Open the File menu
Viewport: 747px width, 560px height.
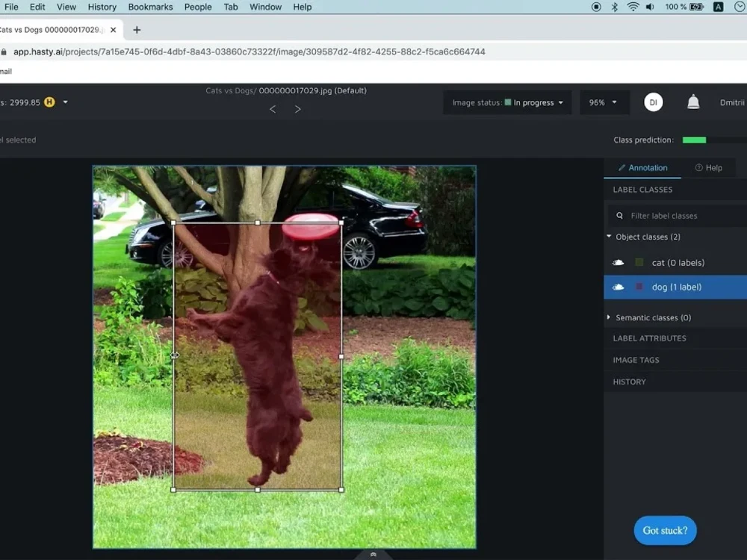tap(11, 7)
